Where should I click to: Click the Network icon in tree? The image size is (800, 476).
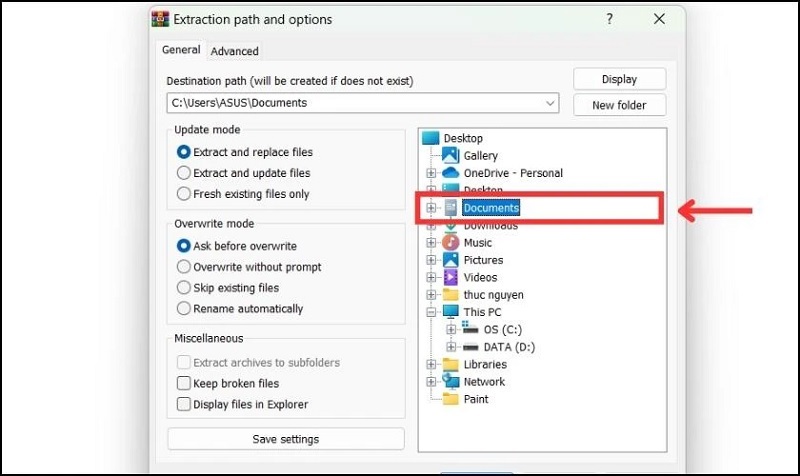450,381
